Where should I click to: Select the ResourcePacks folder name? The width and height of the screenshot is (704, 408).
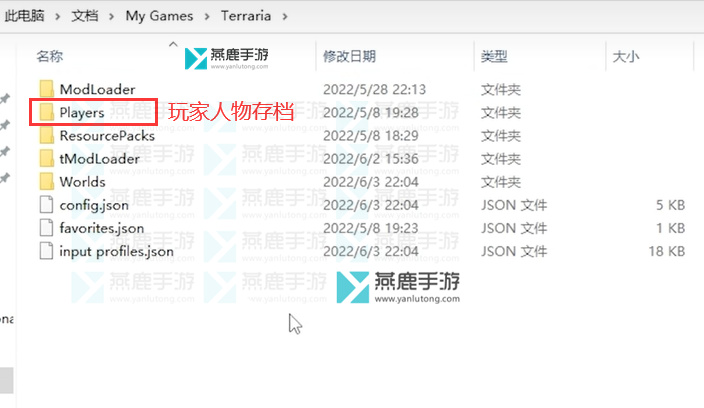(107, 136)
